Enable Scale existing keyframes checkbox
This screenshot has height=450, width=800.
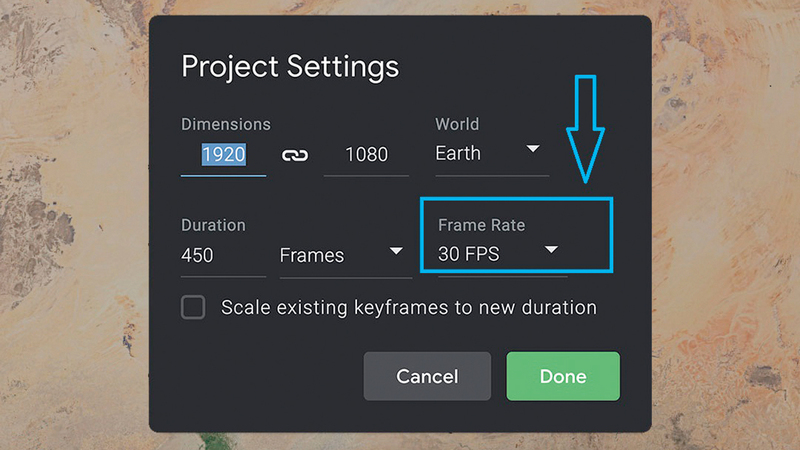pyautogui.click(x=193, y=307)
